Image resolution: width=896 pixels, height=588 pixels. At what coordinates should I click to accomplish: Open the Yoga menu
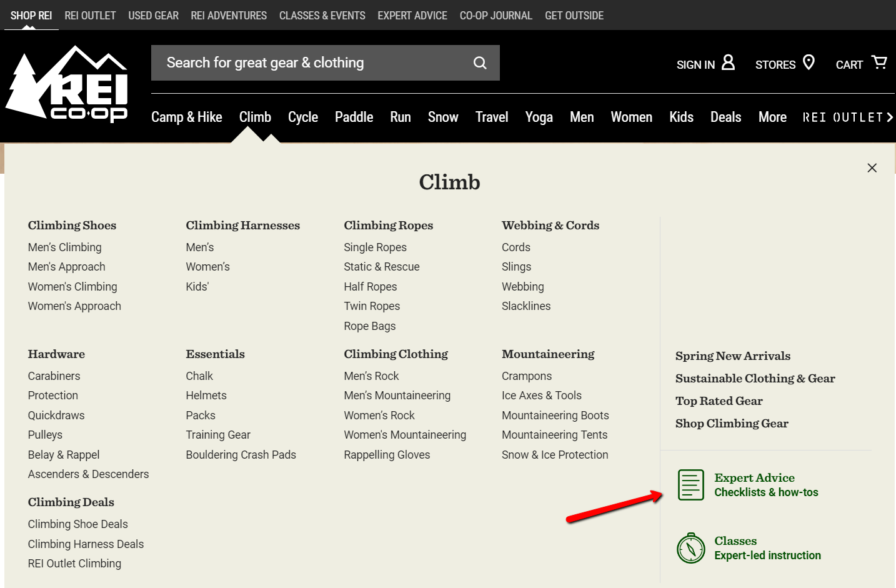(539, 117)
